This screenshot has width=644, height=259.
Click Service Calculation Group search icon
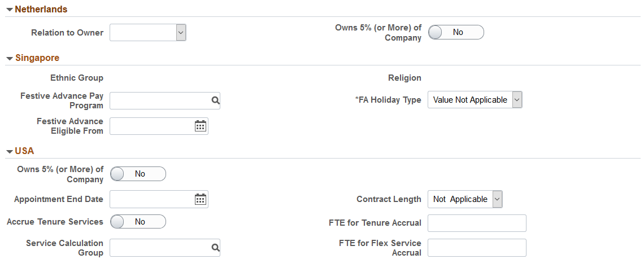click(x=215, y=248)
